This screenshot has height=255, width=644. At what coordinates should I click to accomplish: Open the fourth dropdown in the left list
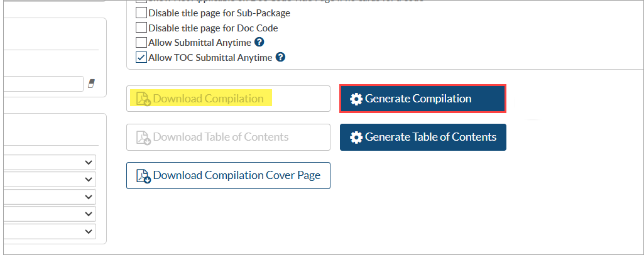87,214
